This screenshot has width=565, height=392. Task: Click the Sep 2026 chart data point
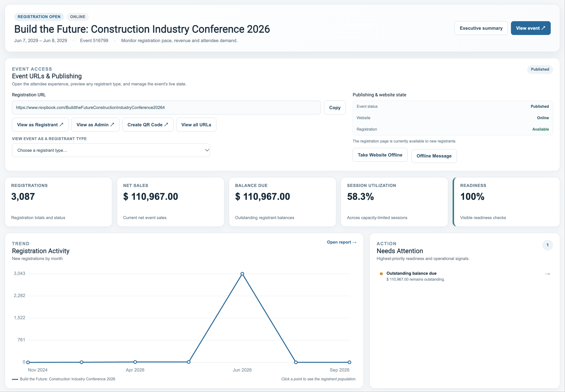point(349,362)
